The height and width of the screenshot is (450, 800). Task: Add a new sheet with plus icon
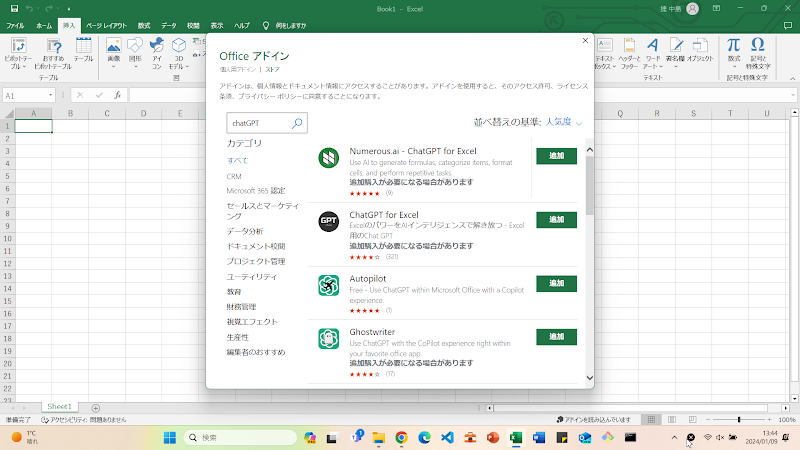(x=95, y=408)
